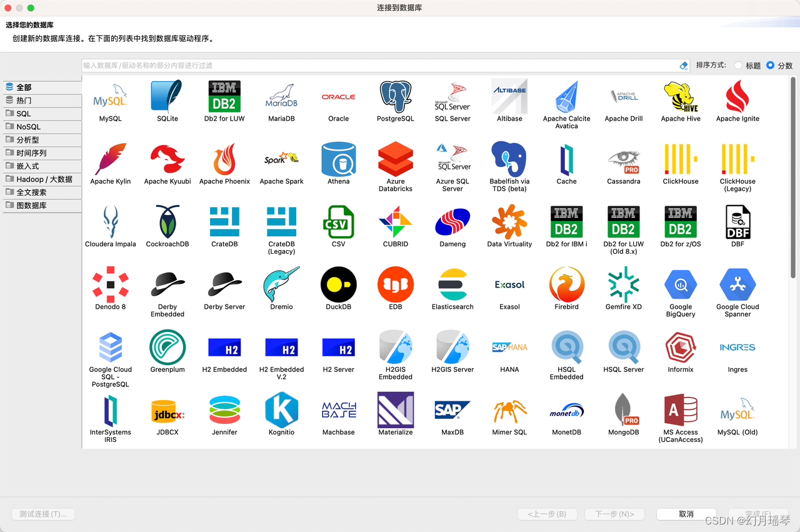The width and height of the screenshot is (800, 532).
Task: Choose the CockroachDB driver
Action: point(167,227)
